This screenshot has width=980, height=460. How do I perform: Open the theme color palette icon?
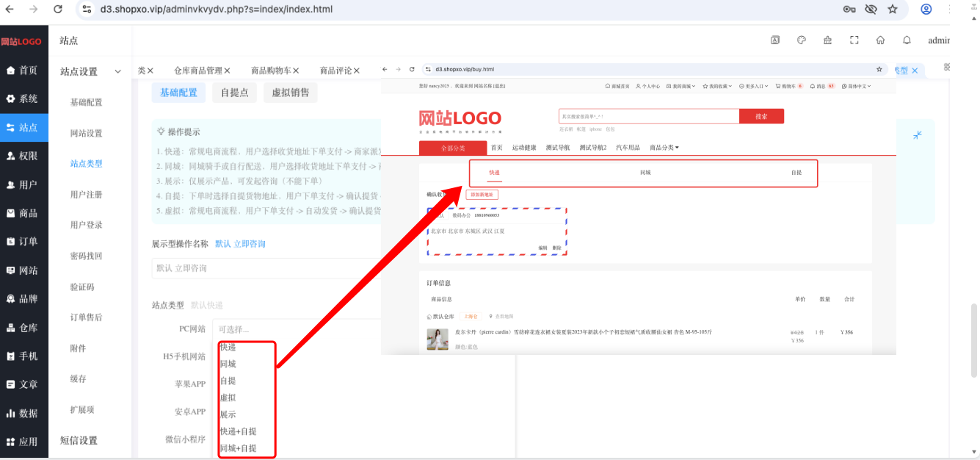click(x=802, y=40)
